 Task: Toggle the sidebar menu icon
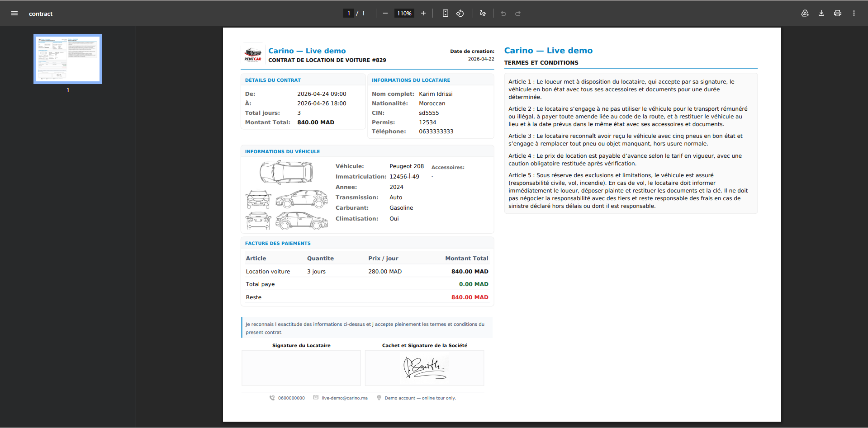tap(14, 14)
